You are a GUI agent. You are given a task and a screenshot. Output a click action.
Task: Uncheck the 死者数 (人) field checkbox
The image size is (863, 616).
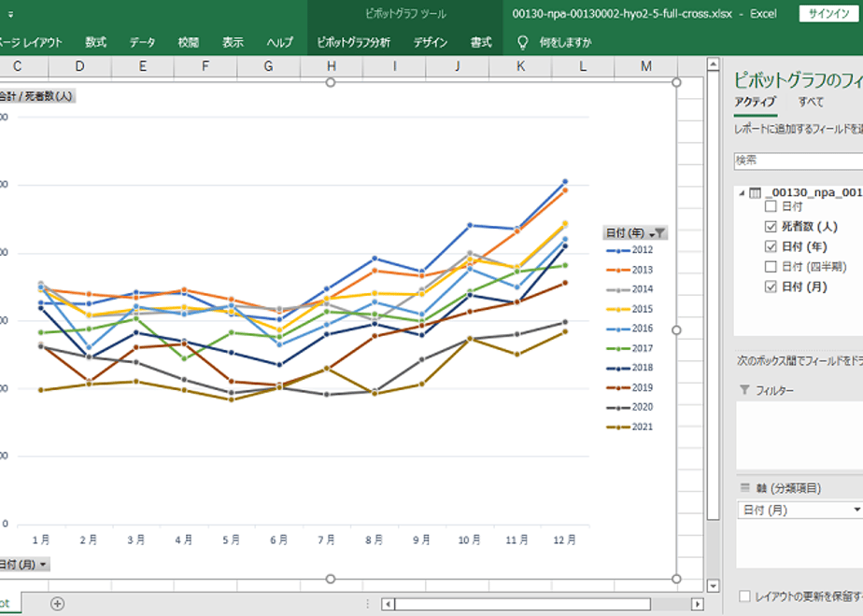(x=771, y=227)
